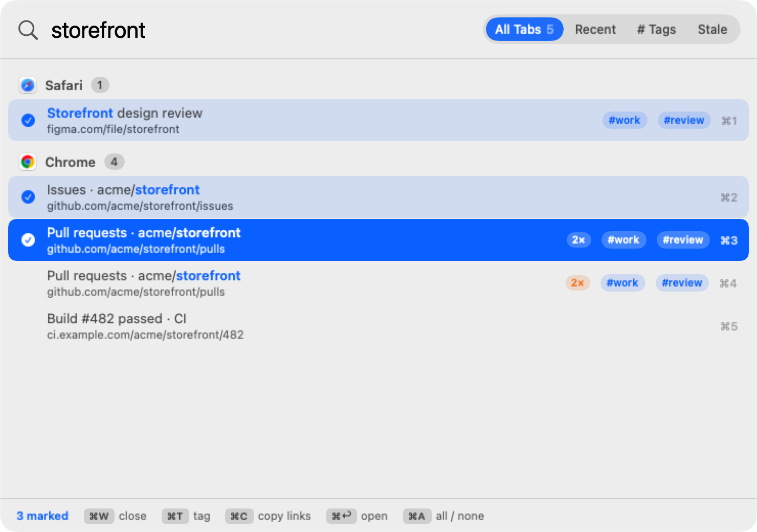757x532 pixels.
Task: Click the 3 marked status label
Action: (42, 516)
